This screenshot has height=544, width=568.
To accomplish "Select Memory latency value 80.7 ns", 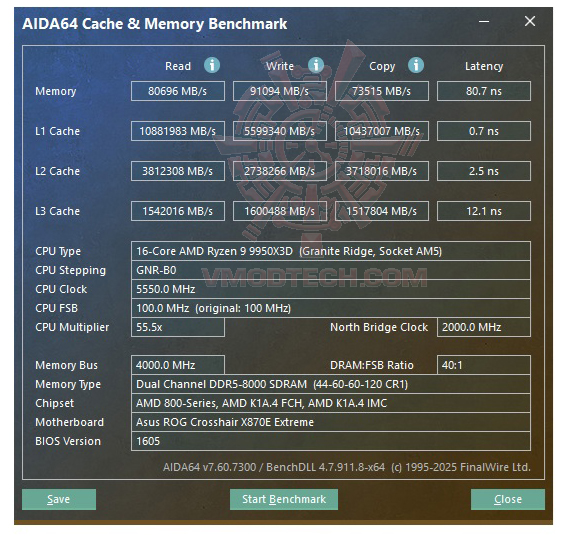I will click(484, 91).
